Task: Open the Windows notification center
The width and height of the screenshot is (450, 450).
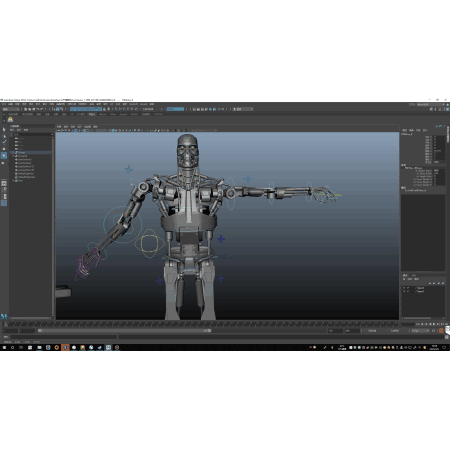Action: tap(445, 347)
